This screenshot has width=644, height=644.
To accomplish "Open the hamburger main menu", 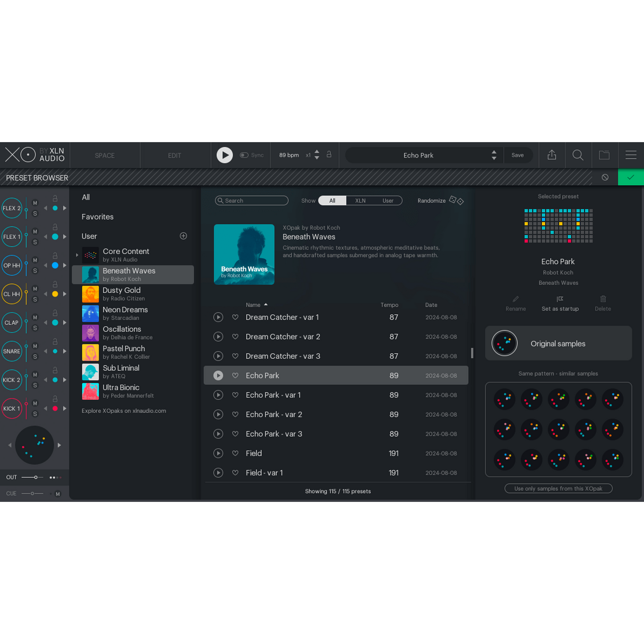I will pyautogui.click(x=631, y=155).
